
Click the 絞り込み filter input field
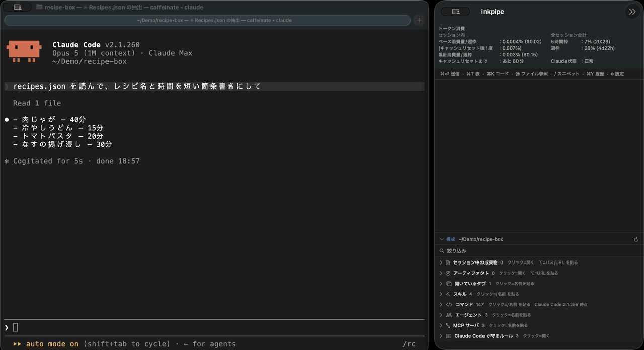click(538, 251)
